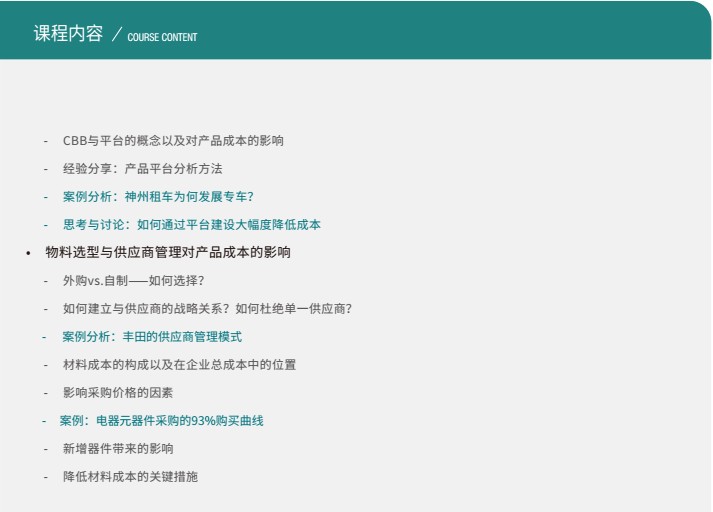Click the 如何建立与供应商的战略关系 line
713x512 pixels.
pyautogui.click(x=207, y=309)
